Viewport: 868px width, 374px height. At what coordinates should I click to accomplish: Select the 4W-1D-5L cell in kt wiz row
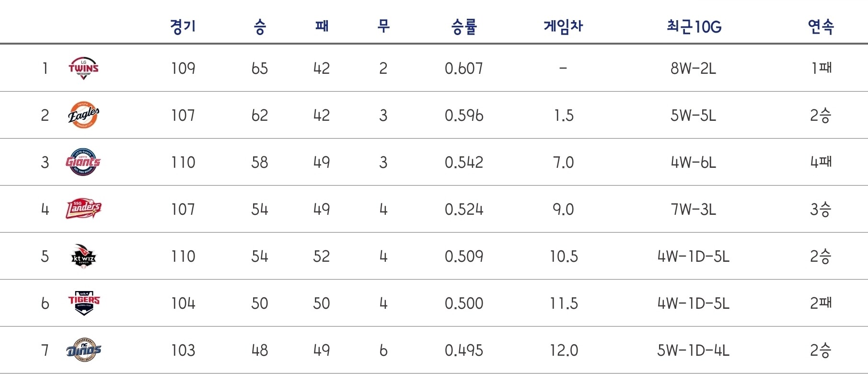[x=693, y=256]
